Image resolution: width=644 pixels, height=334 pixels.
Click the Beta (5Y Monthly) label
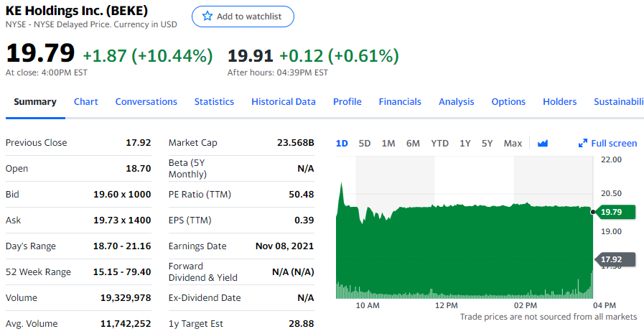click(x=187, y=169)
